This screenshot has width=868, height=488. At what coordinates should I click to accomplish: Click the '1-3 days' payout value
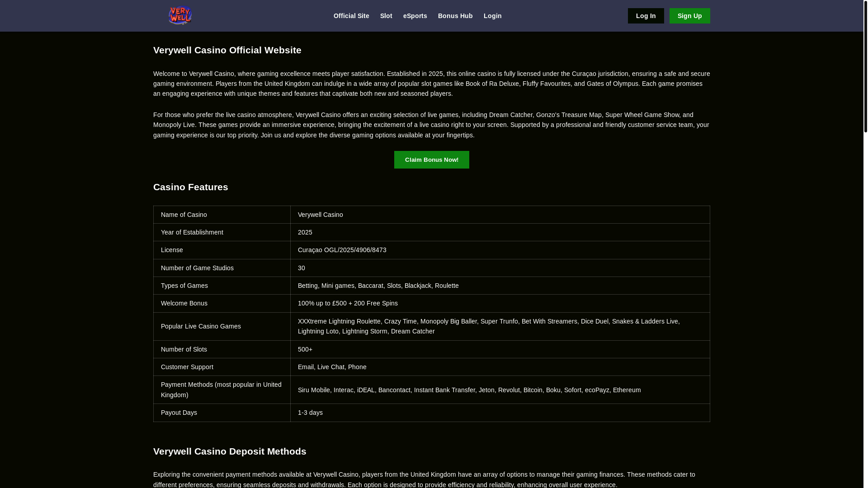(x=500, y=413)
